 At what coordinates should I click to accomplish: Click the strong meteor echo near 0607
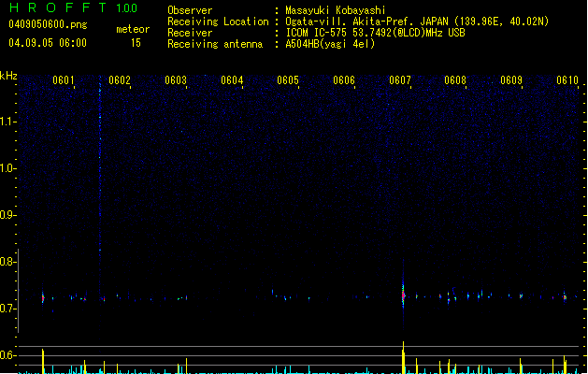[x=403, y=295]
